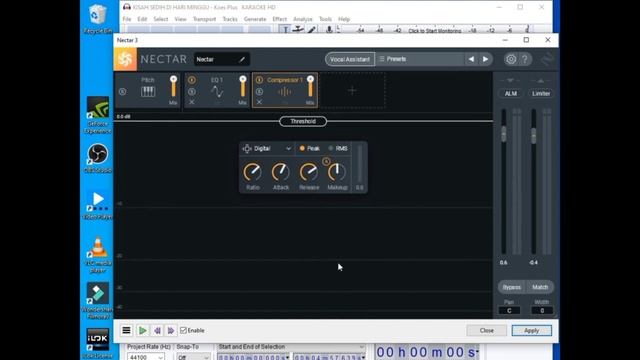Screen dimensions: 640x360
Task: Go to next preset arrow
Action: pyautogui.click(x=485, y=59)
